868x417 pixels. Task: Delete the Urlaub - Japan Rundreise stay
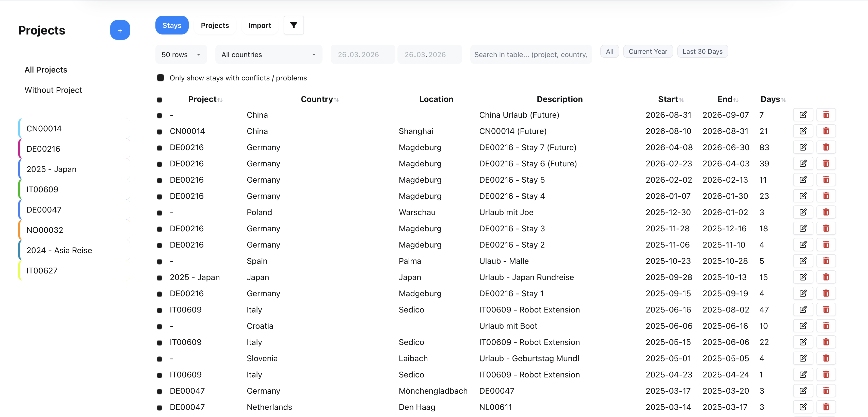[826, 277]
